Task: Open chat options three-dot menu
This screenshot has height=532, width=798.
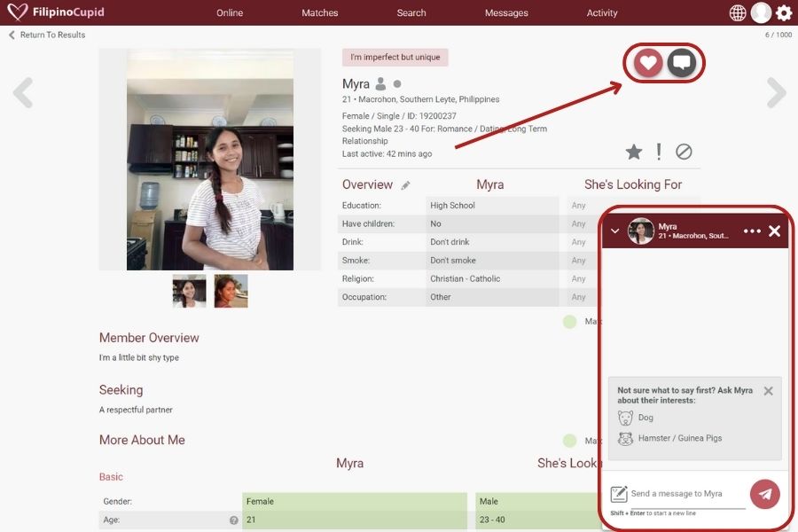Action: (752, 231)
